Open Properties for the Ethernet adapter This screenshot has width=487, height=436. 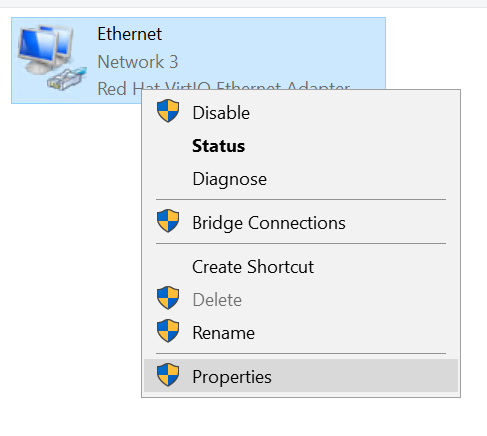[x=301, y=376]
